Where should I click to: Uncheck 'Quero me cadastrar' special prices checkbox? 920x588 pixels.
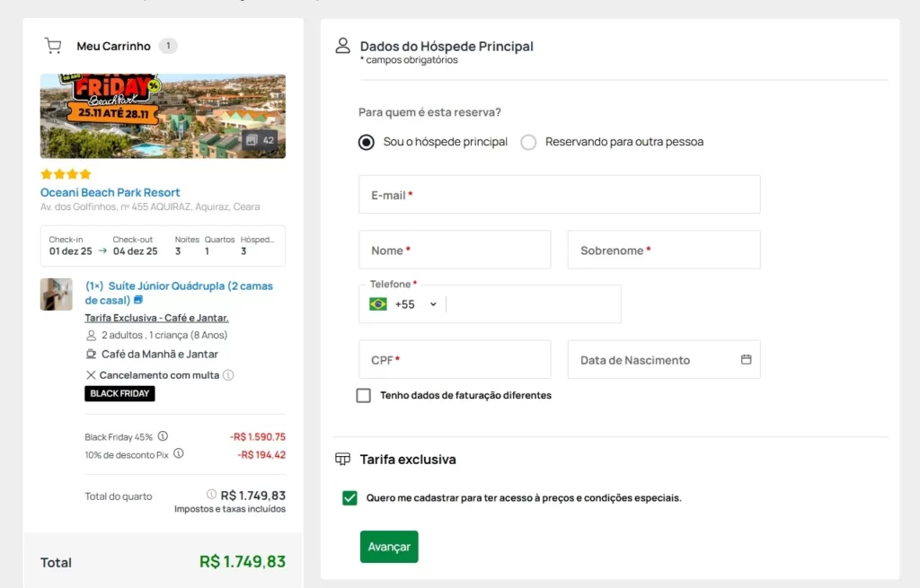click(350, 498)
